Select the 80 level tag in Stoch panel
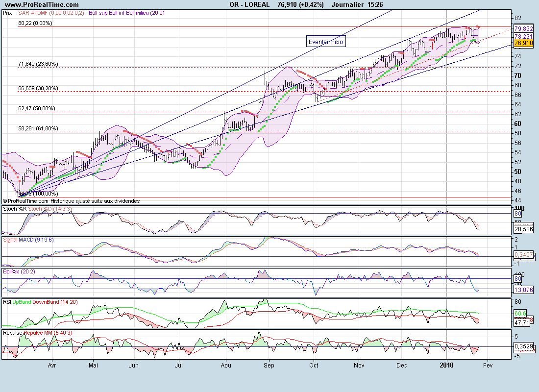This screenshot has height=392, width=539. coord(518,214)
